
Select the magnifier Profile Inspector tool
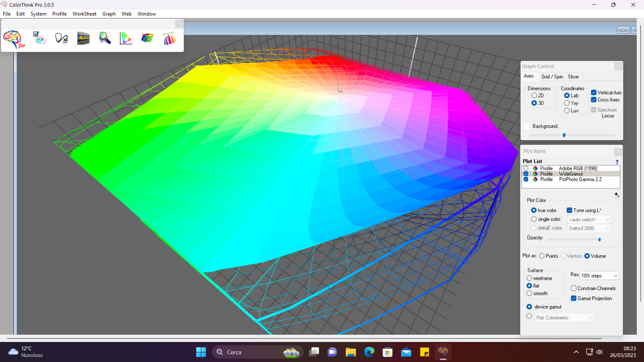click(105, 38)
